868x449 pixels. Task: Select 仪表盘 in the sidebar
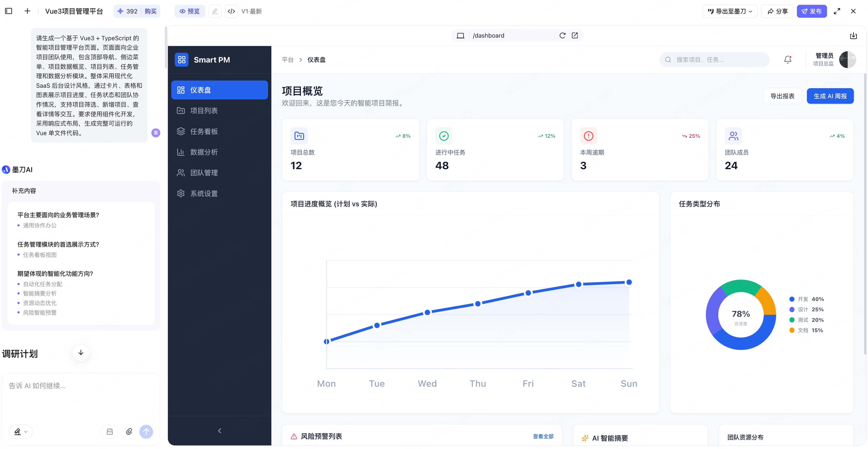point(219,90)
